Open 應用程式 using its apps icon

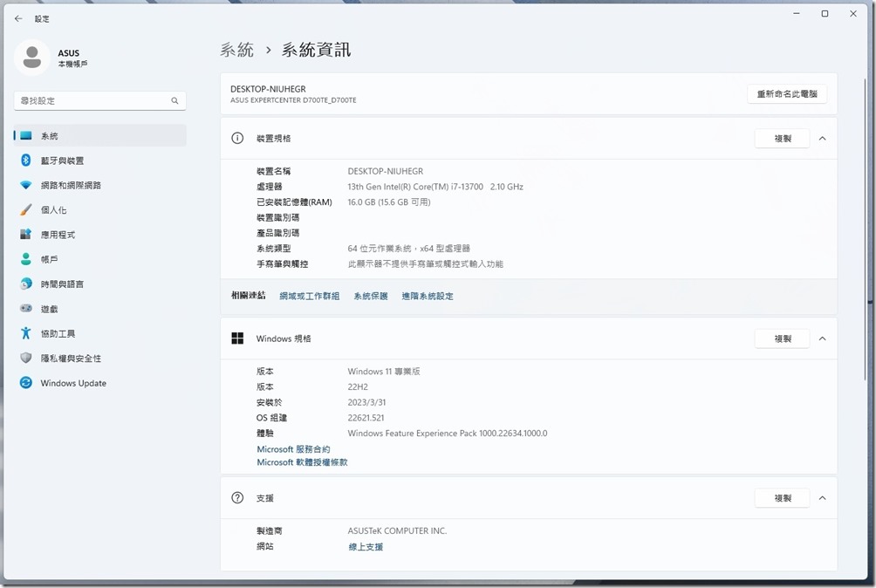(x=25, y=235)
